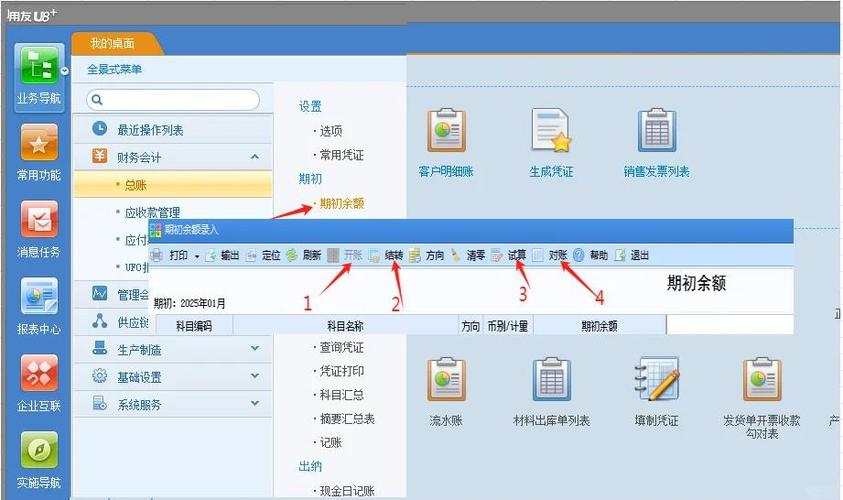843x500 pixels.
Task: Click 试算 toolbar button
Action: point(509,255)
